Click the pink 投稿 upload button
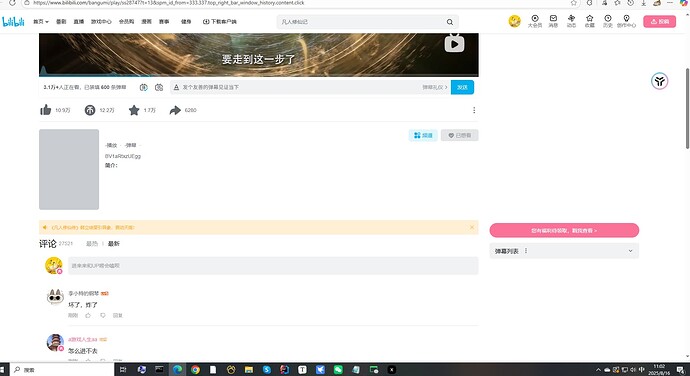The height and width of the screenshot is (376, 690). pos(659,21)
